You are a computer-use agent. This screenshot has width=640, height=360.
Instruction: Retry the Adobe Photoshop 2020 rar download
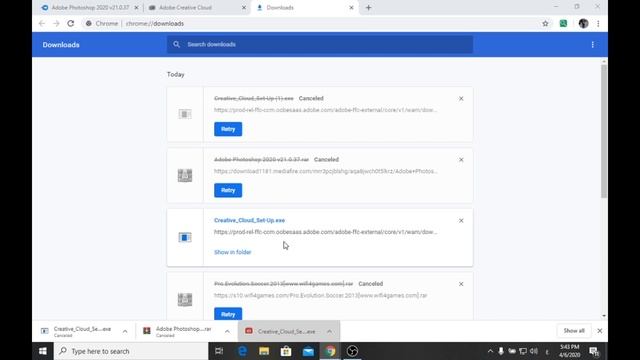(x=228, y=190)
